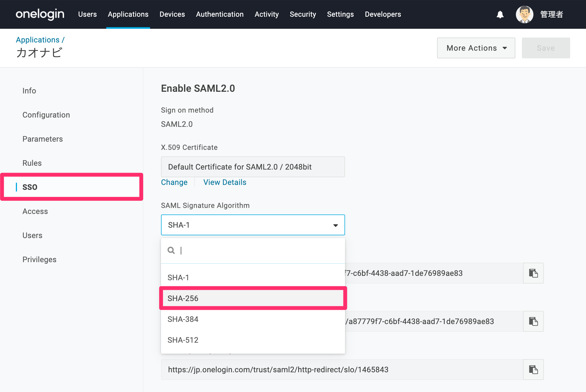Viewport: 586px width, 392px height.
Task: Click the SLO endpoint URL field
Action: click(342, 370)
